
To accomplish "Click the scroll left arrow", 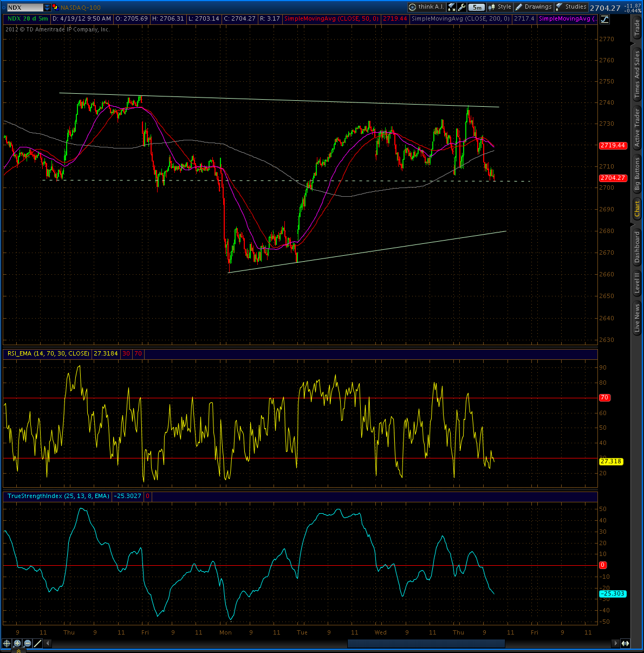I will (48, 643).
